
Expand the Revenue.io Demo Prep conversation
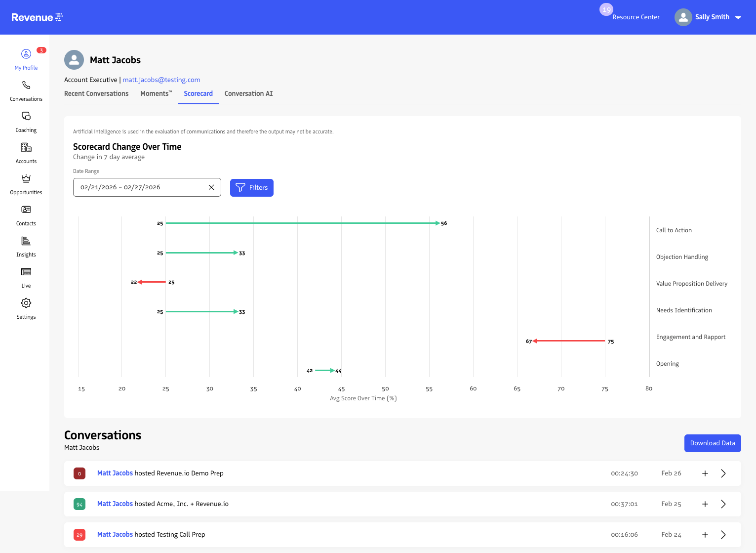coord(723,473)
